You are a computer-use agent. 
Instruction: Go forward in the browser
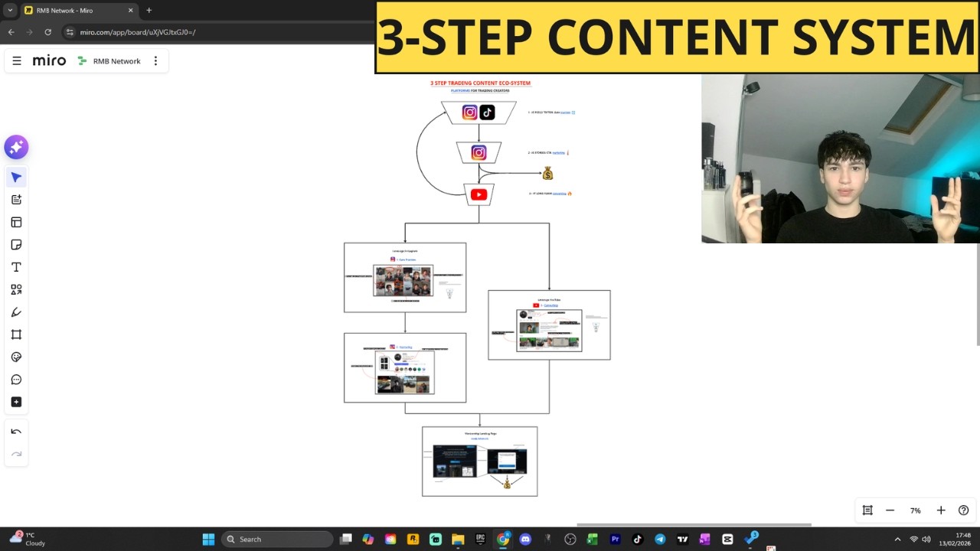click(x=29, y=32)
